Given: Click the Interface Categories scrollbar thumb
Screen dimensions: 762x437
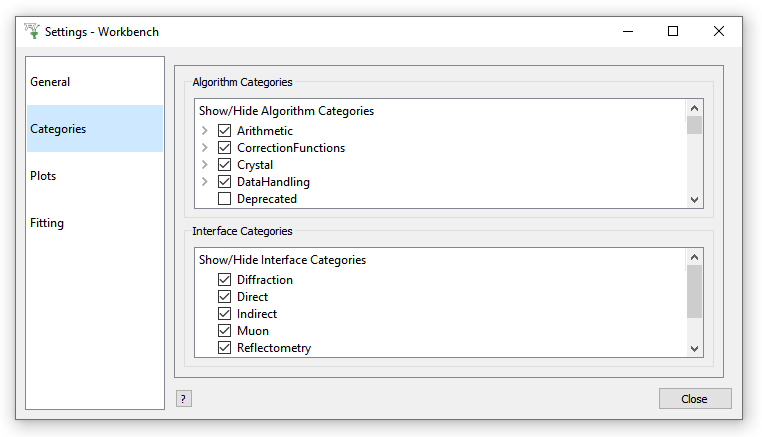Looking at the screenshot, I should (x=695, y=291).
